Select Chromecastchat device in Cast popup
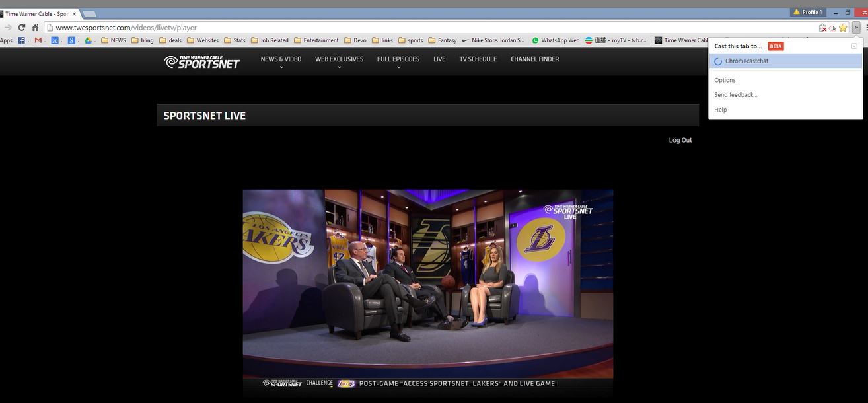Image resolution: width=868 pixels, height=403 pixels. pyautogui.click(x=785, y=61)
